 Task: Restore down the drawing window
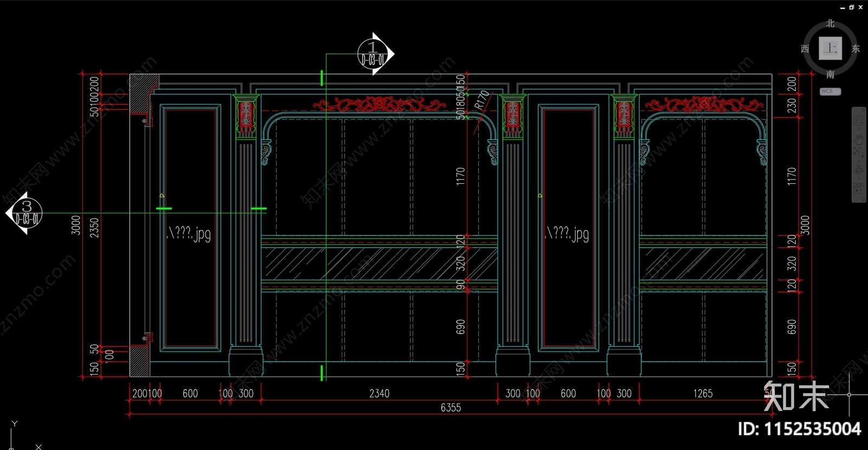852,7
